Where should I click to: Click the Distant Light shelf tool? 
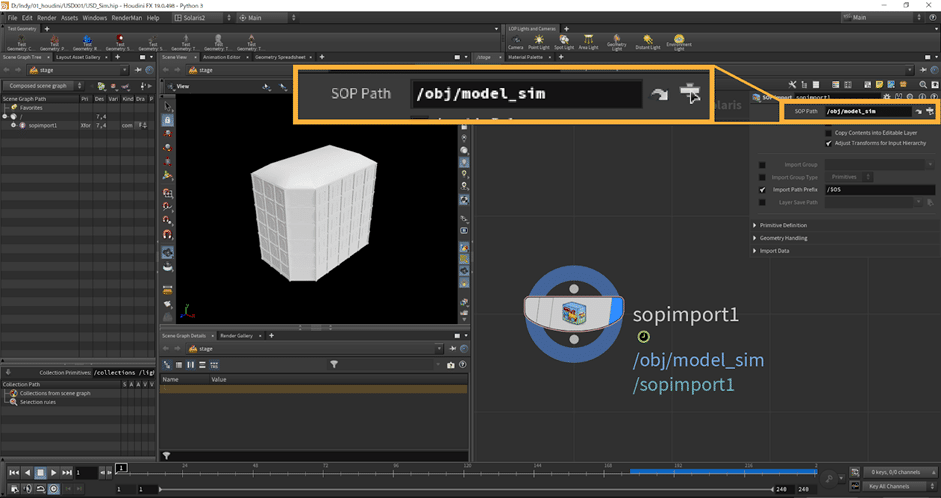point(647,41)
